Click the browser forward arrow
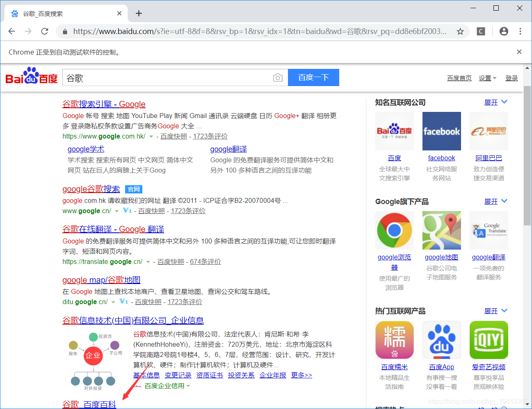Viewport: 532px width, 409px height. coord(28,31)
